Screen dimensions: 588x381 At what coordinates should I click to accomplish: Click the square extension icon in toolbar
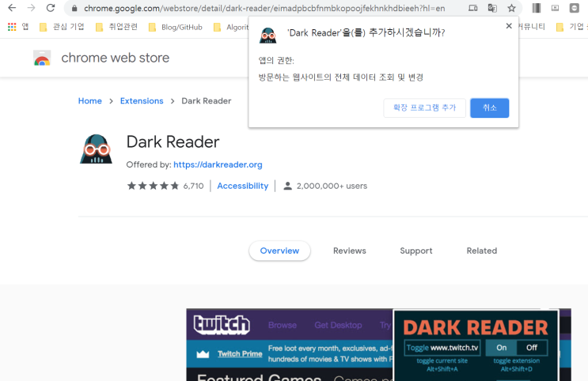point(555,8)
